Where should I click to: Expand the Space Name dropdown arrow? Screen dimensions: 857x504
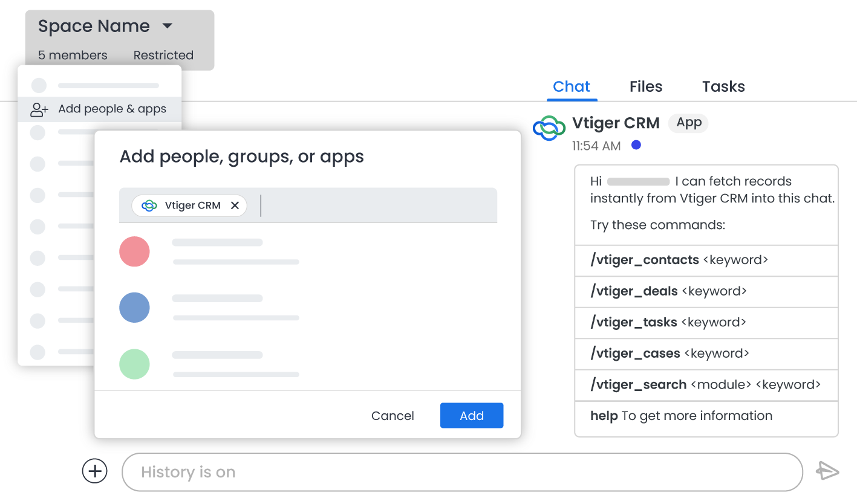point(168,26)
